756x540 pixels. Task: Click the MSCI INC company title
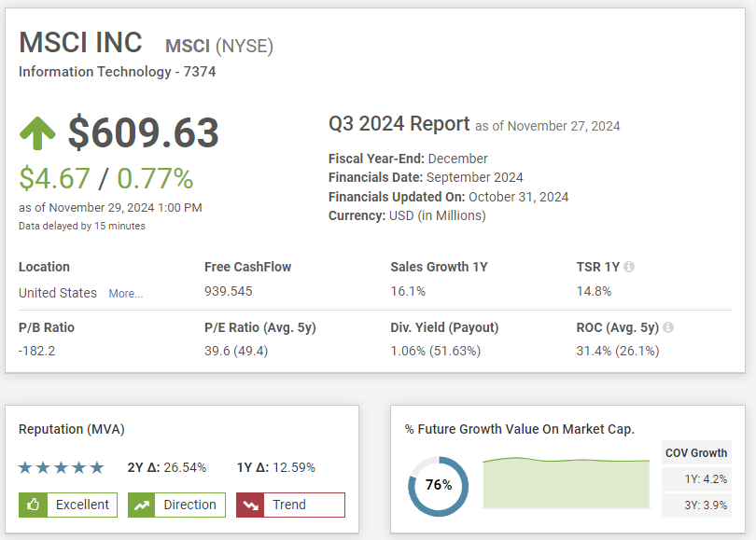(80, 42)
